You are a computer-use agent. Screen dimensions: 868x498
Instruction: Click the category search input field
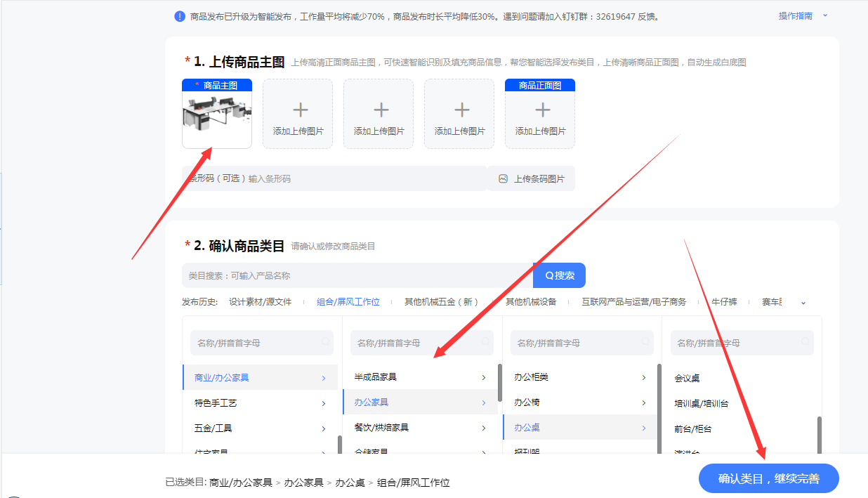point(357,275)
